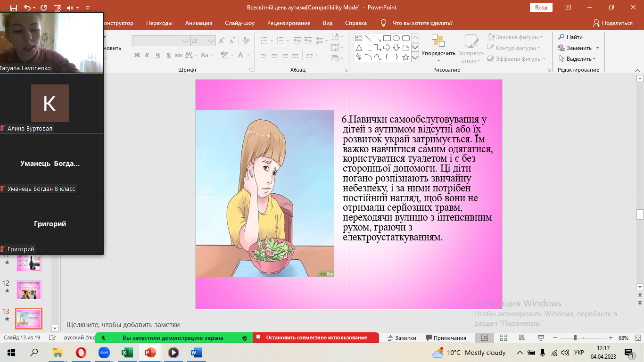The image size is (644, 362).
Task: Pick the right arrow shape
Action: [x=387, y=48]
